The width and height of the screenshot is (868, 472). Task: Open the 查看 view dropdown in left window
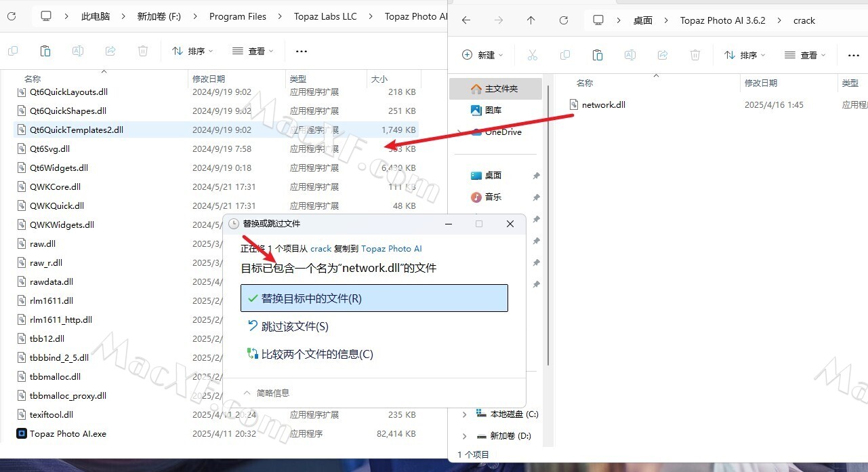click(x=253, y=51)
